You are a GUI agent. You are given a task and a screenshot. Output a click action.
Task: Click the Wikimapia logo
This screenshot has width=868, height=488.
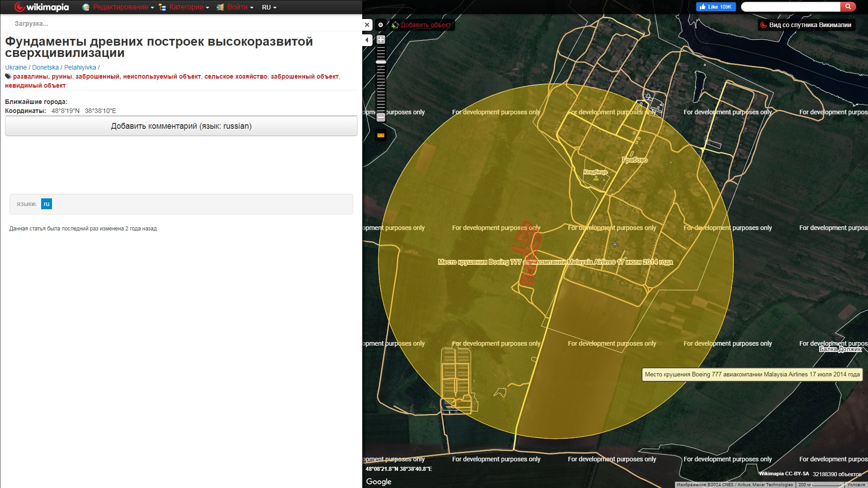(x=42, y=7)
